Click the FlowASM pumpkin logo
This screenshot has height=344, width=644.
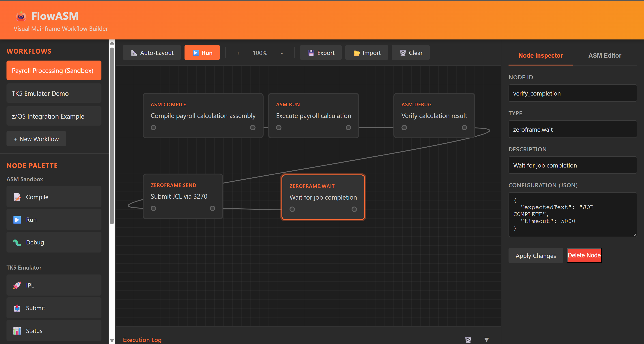coord(21,16)
